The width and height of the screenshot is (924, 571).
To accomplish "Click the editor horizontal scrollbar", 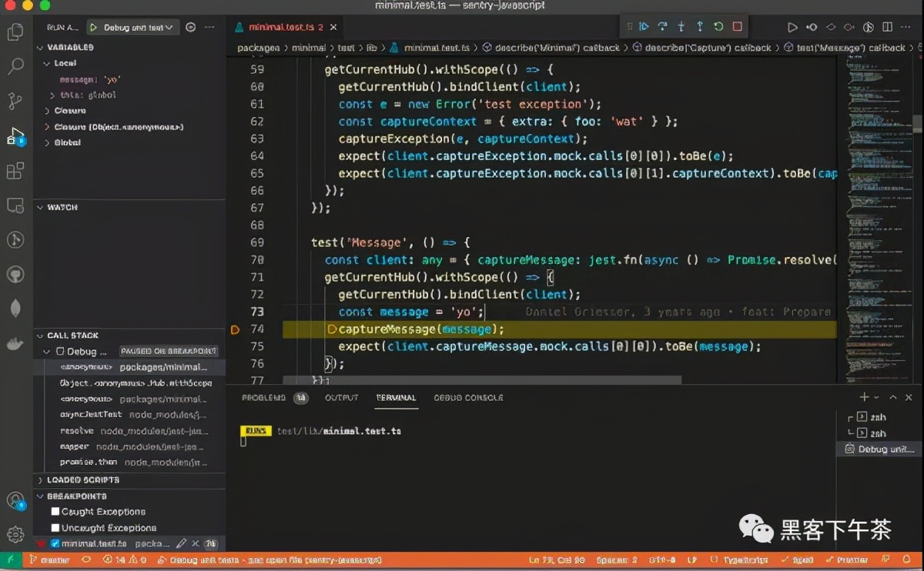I will coord(482,380).
